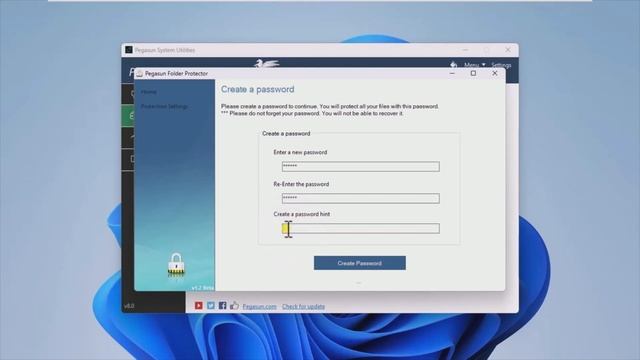Screen dimensions: 640x360
Task: Visit the Pegasun.com link
Action: click(260, 306)
